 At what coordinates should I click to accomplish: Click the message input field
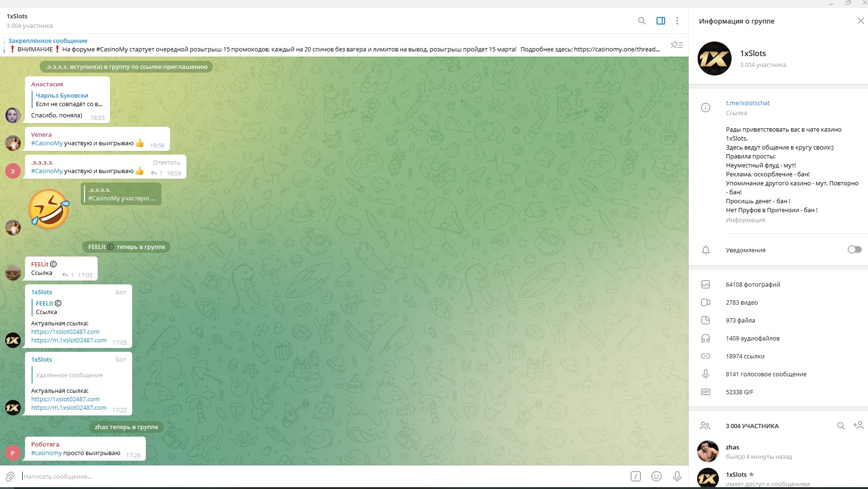coord(323,476)
